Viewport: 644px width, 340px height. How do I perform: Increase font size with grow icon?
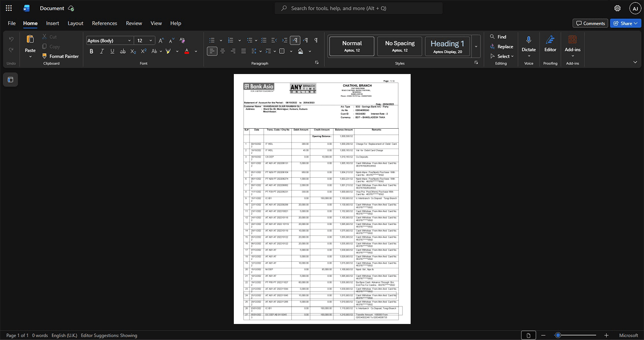[161, 41]
